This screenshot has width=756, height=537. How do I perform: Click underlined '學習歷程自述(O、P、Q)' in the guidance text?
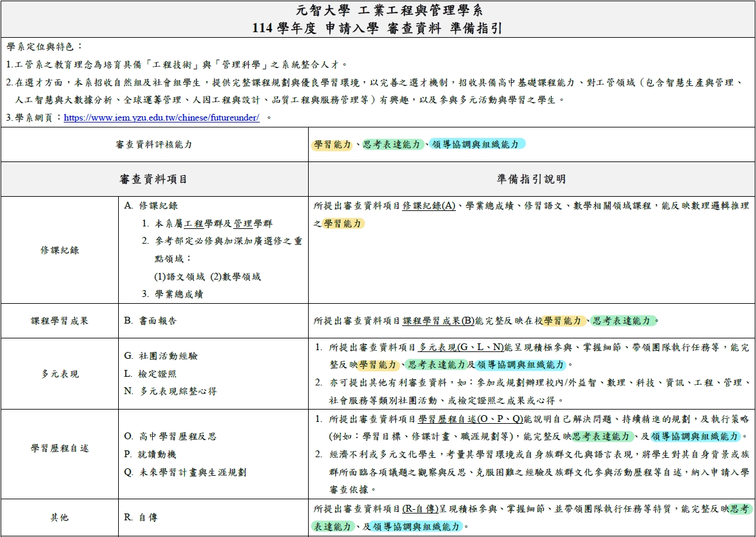(471, 419)
